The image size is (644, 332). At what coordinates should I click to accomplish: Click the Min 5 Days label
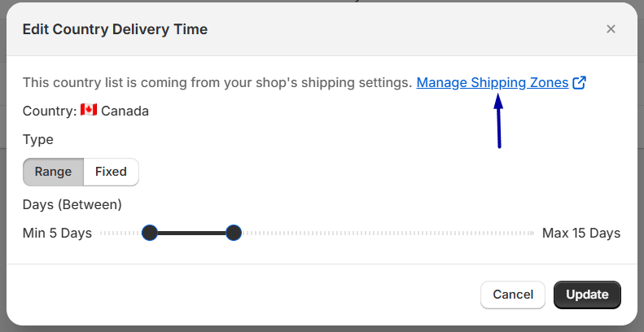coord(57,234)
